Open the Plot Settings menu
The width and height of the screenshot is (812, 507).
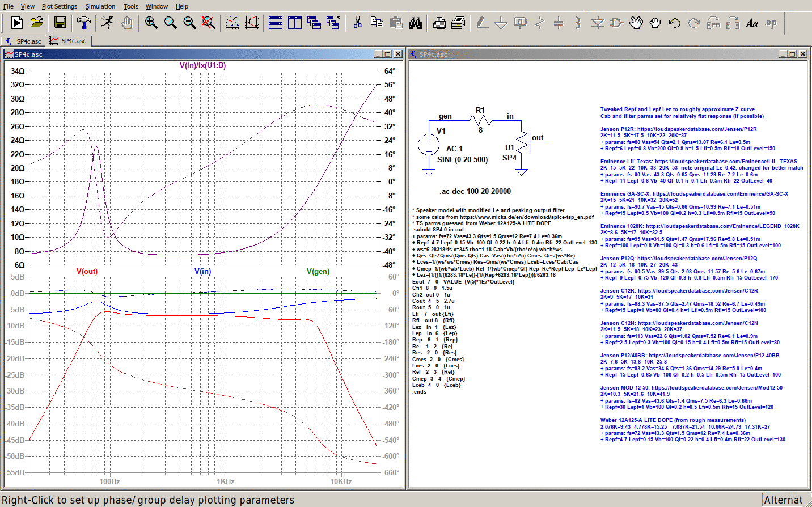click(x=59, y=6)
